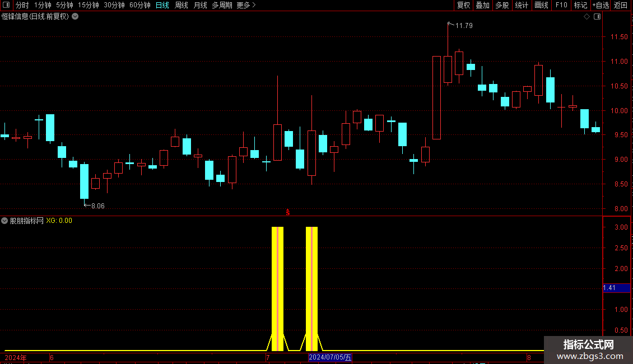Click the diamond icon above chart
Image resolution: width=633 pixels, height=364 pixels.
coord(587,17)
